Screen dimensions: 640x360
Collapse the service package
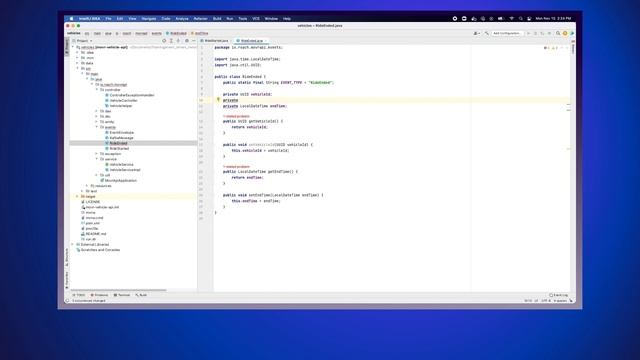pos(97,159)
